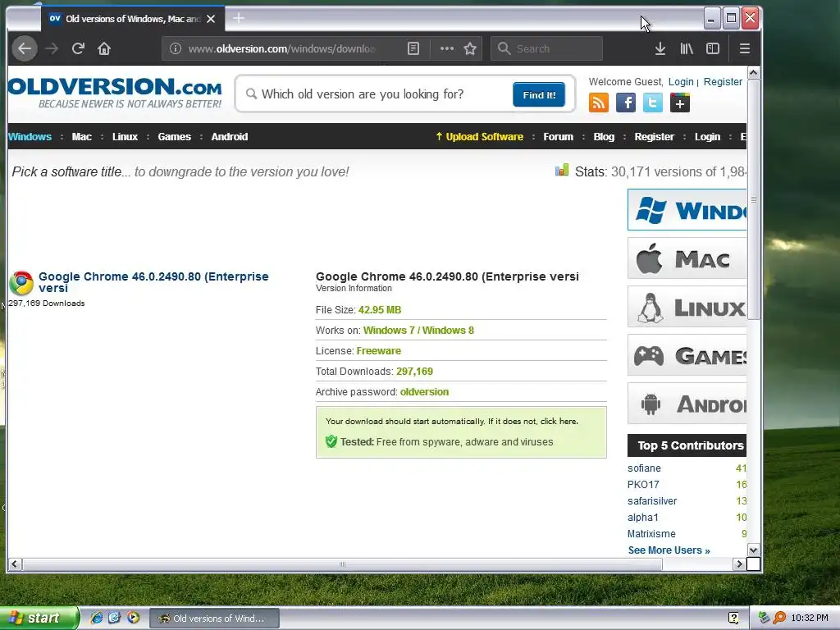Reload the page with refresh icon
The height and width of the screenshot is (630, 840).
78,48
